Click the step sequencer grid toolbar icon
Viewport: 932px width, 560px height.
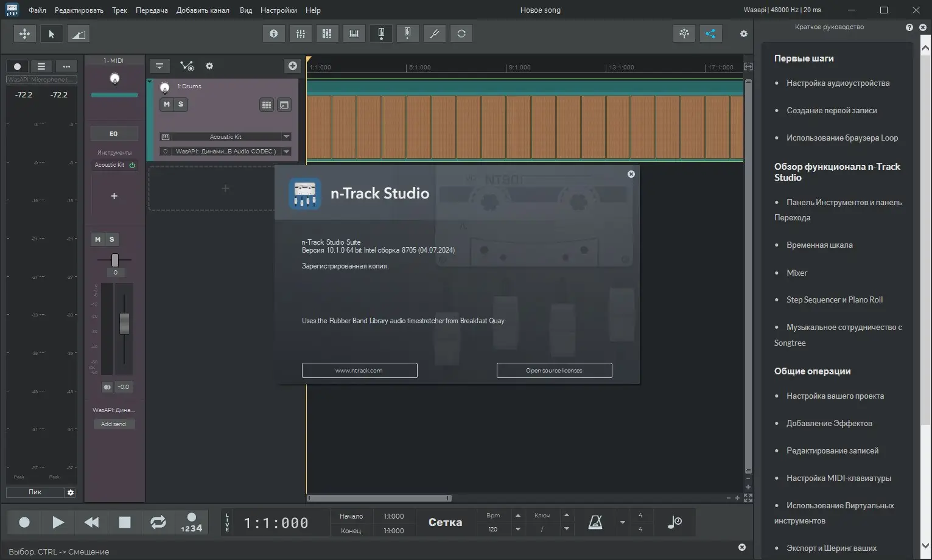[x=327, y=34]
